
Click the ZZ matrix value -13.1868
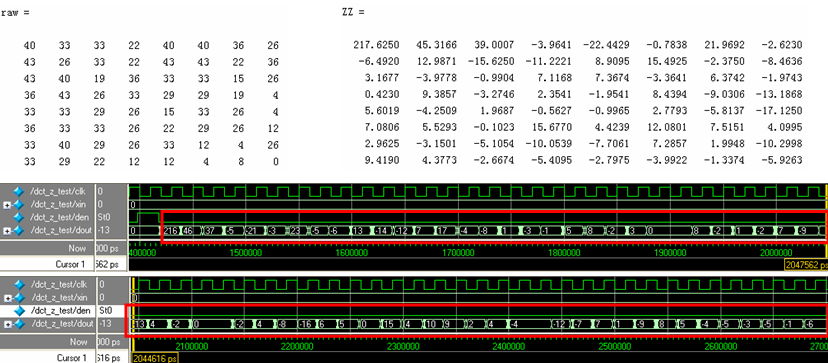coord(779,95)
